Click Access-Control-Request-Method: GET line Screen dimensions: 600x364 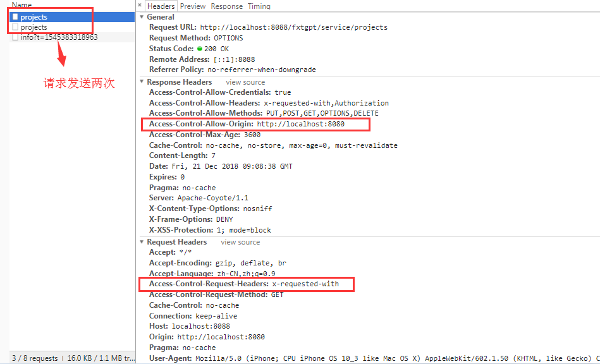tap(216, 294)
